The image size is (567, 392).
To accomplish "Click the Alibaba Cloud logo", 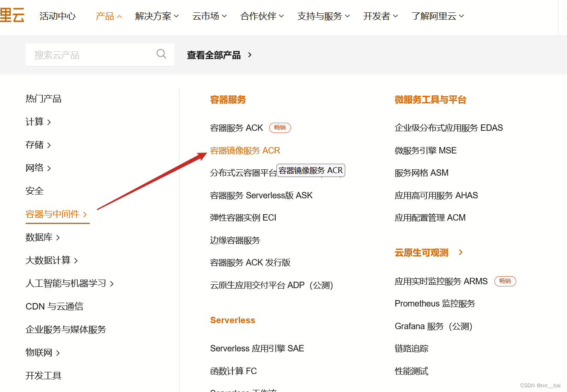I will [12, 16].
